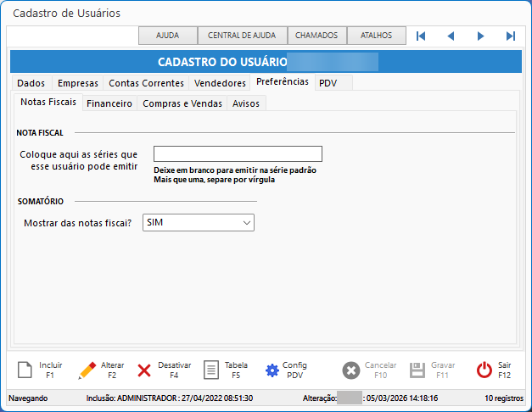
Task: Click the Sair F12 power icon
Action: [x=484, y=370]
